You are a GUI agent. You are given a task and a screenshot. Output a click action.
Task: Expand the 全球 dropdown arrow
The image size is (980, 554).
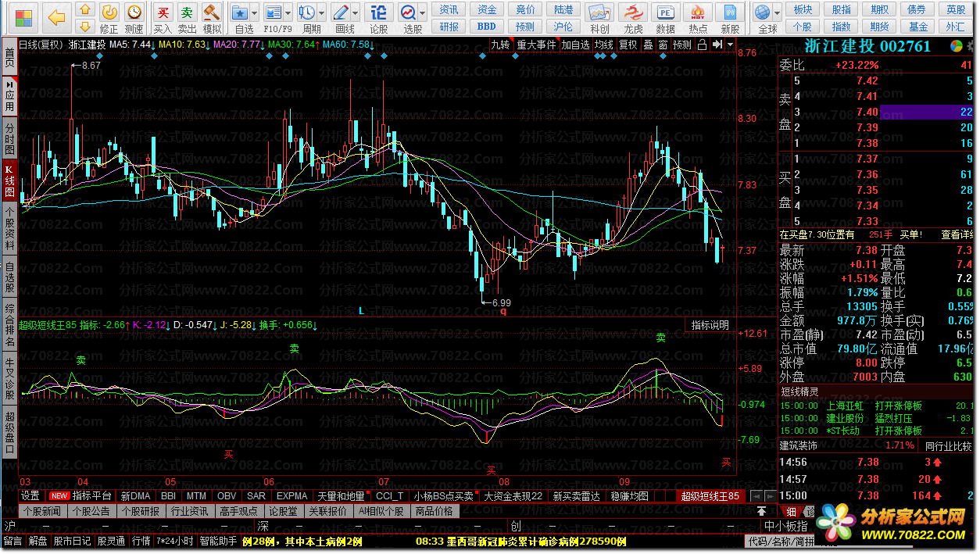[x=778, y=13]
